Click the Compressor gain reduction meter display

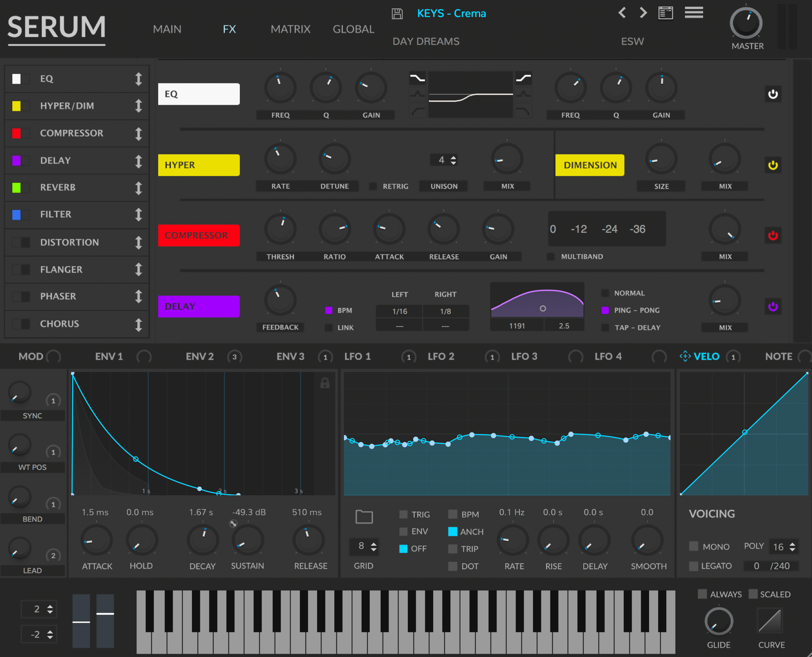(607, 229)
